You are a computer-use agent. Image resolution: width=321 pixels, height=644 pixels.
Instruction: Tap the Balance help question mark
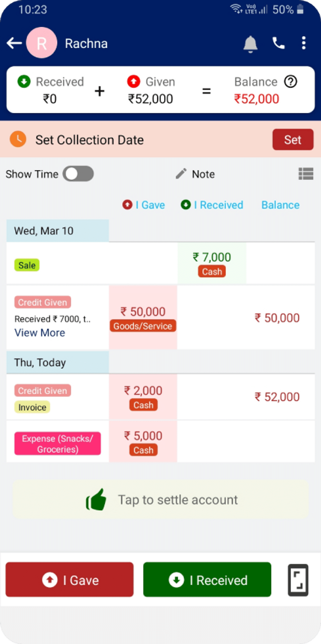coord(291,82)
